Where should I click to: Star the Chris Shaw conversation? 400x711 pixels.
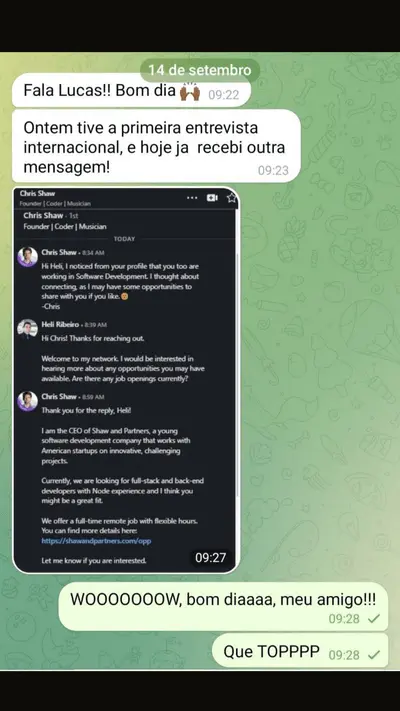pos(231,198)
